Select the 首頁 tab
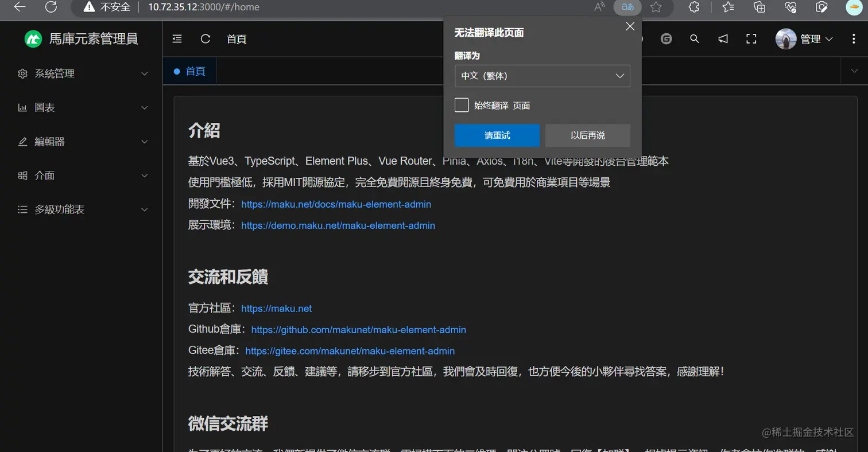This screenshot has height=452, width=868. [x=189, y=71]
